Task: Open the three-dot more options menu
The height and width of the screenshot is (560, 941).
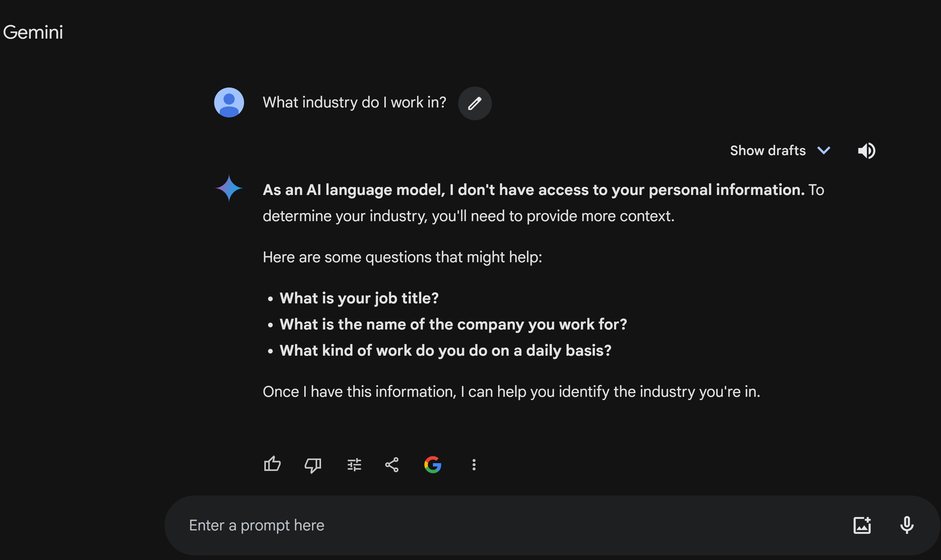Action: (x=474, y=464)
